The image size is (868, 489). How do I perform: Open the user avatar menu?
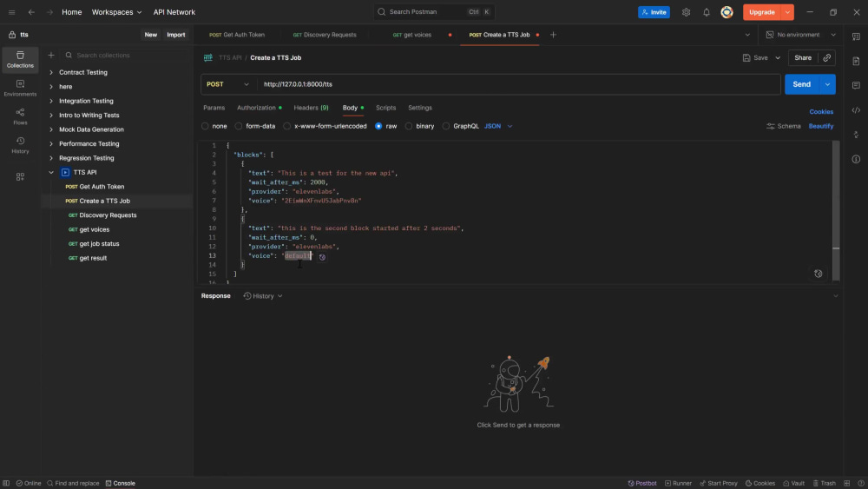(727, 11)
